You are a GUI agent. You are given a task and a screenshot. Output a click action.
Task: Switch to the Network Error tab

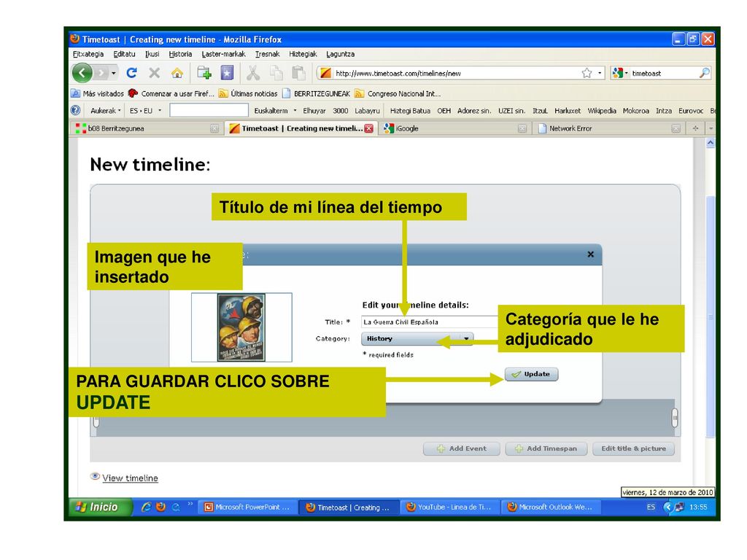[608, 128]
